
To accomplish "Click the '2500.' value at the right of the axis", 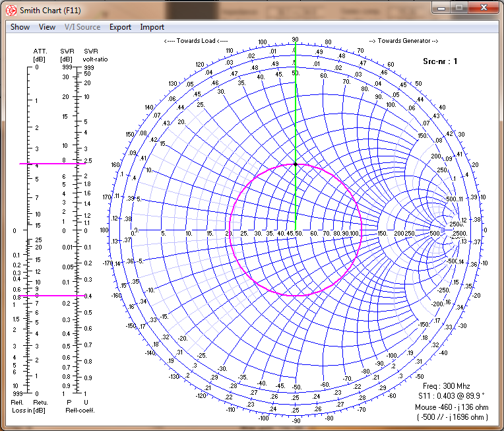I will click(460, 234).
